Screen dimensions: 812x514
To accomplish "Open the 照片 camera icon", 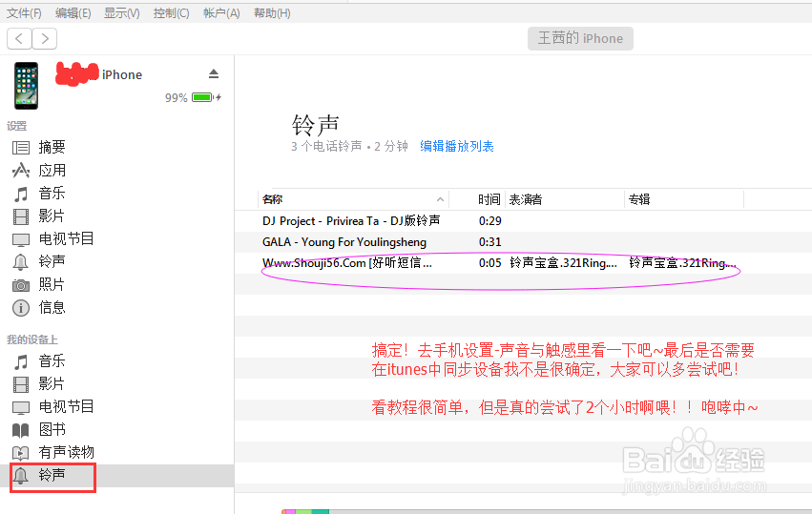I will coord(21,285).
